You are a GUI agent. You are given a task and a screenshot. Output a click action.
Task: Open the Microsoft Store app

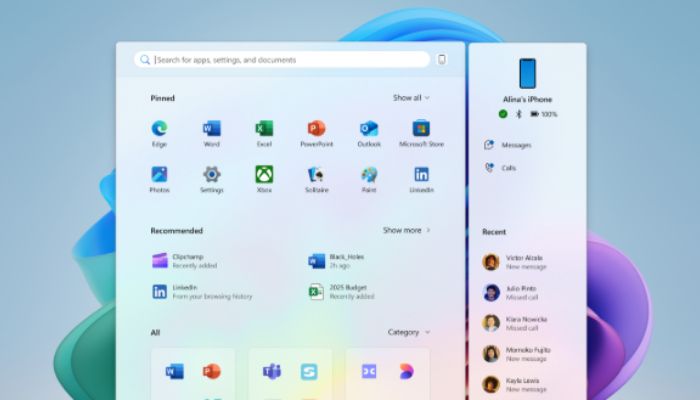(421, 133)
